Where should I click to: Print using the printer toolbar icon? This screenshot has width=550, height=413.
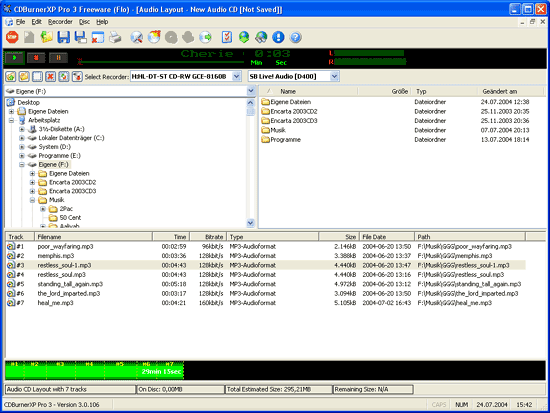click(x=115, y=37)
